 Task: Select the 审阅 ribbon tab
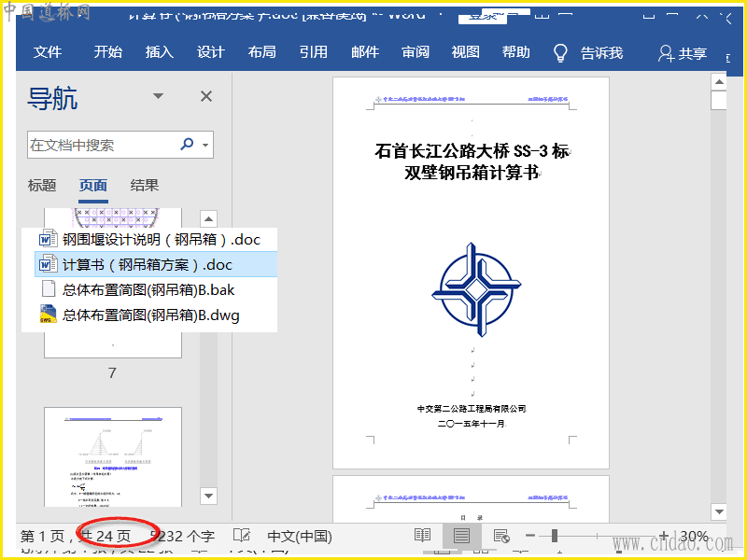(x=416, y=52)
